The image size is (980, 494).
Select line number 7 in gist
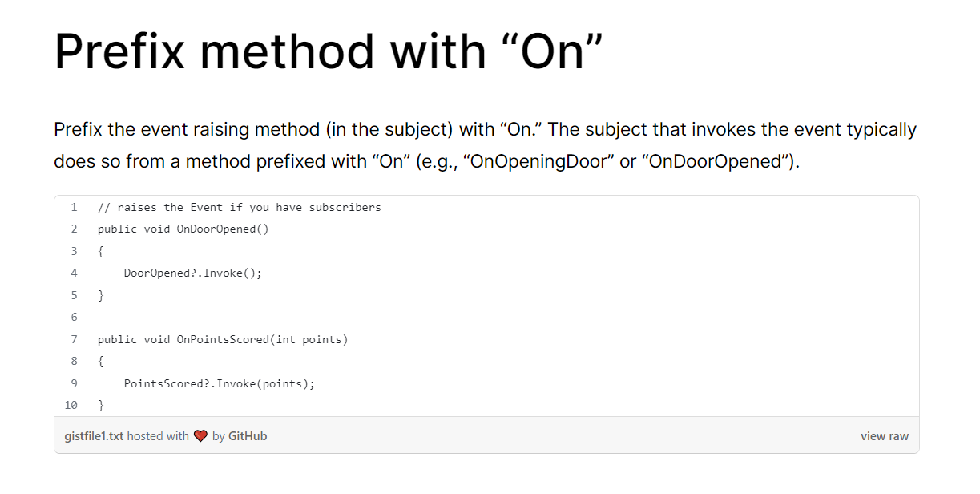tap(74, 339)
